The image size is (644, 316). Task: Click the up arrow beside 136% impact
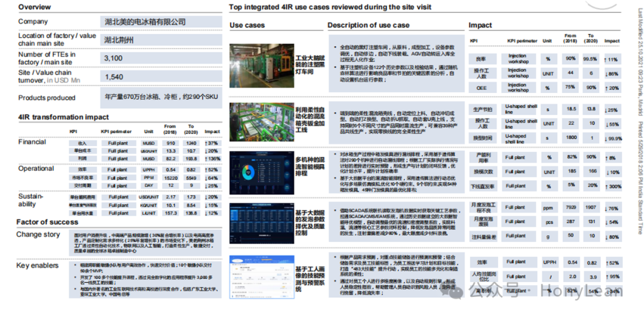pyautogui.click(x=206, y=159)
